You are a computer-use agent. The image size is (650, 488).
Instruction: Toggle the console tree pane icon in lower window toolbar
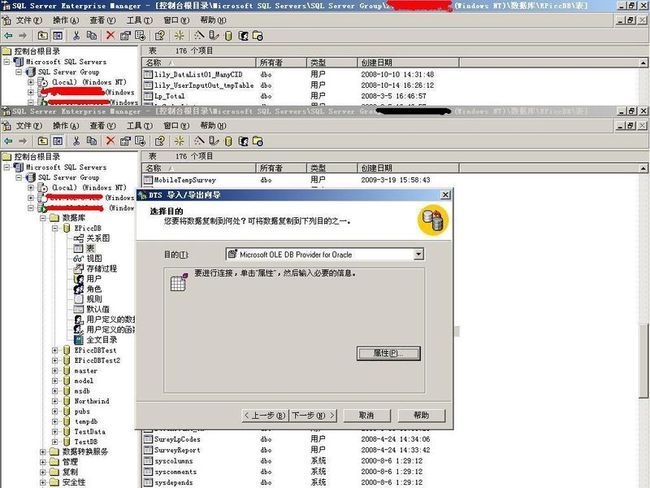click(x=58, y=141)
